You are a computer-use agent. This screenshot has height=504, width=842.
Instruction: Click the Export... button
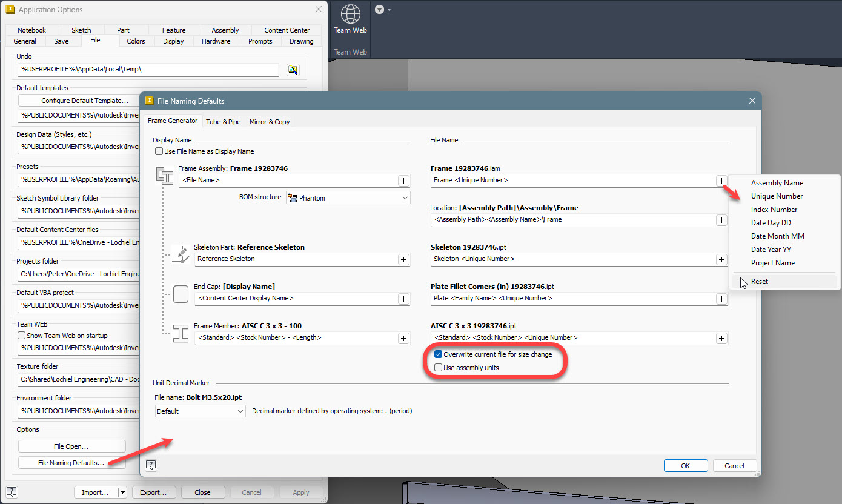click(153, 492)
